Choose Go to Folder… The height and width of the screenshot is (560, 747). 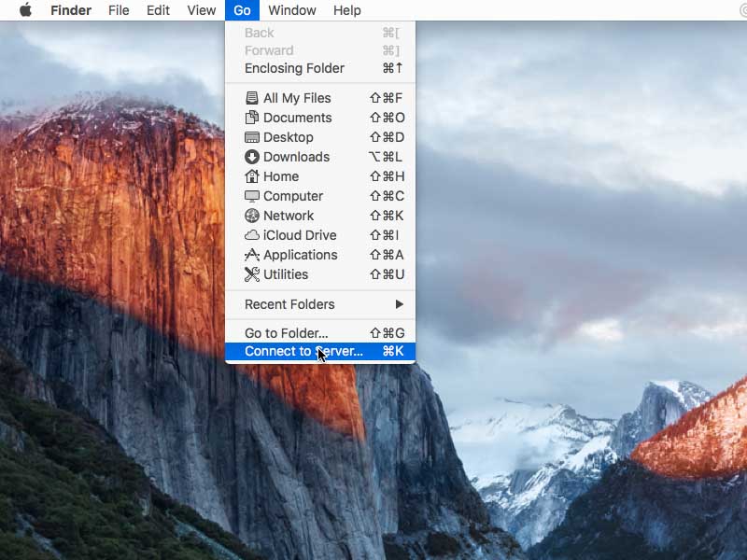(x=320, y=333)
